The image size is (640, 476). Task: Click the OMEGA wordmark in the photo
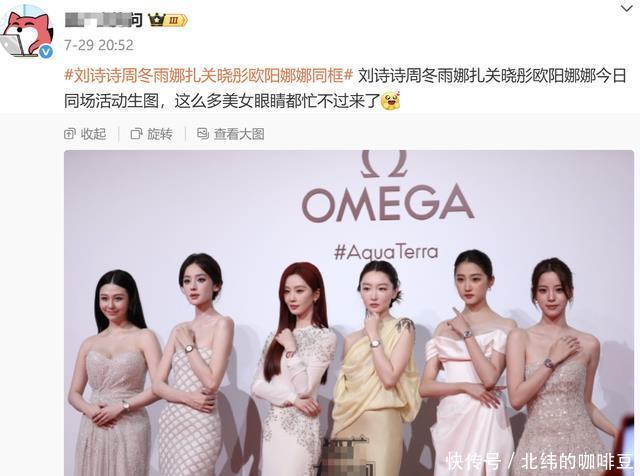tap(388, 204)
